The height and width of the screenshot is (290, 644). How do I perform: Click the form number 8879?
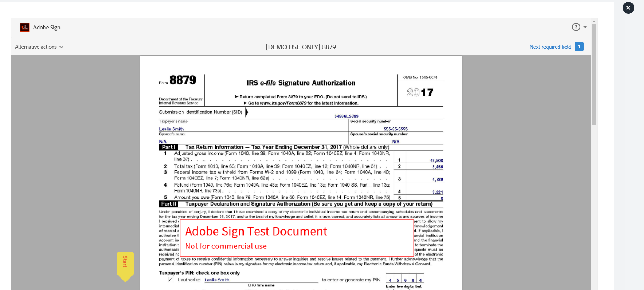[183, 80]
